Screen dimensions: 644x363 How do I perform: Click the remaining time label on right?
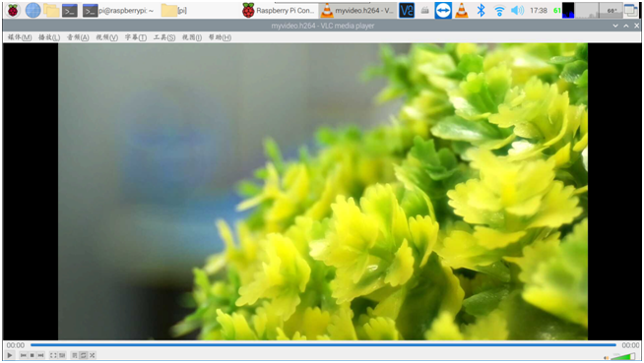[630, 345]
